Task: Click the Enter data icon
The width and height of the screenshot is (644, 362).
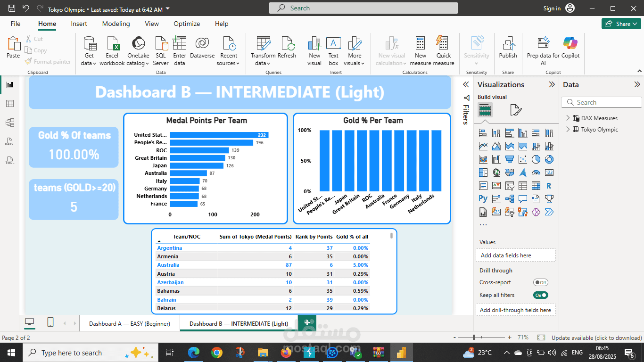Action: point(180,43)
